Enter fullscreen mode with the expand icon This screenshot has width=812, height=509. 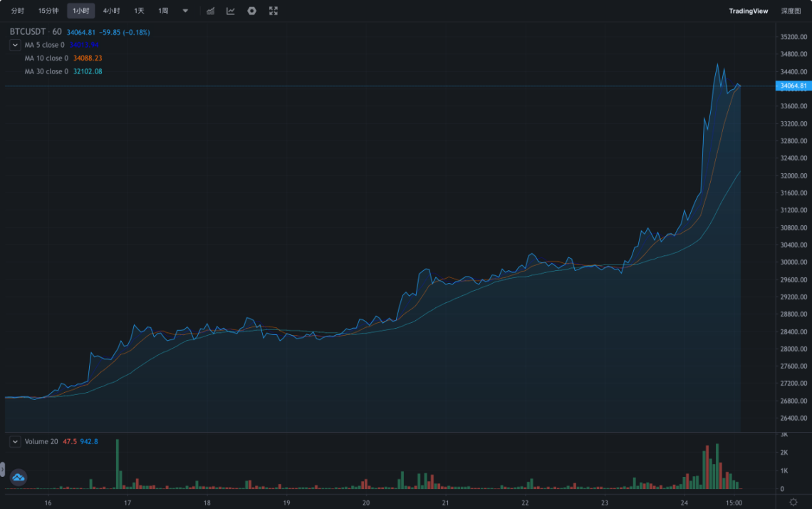pyautogui.click(x=274, y=11)
